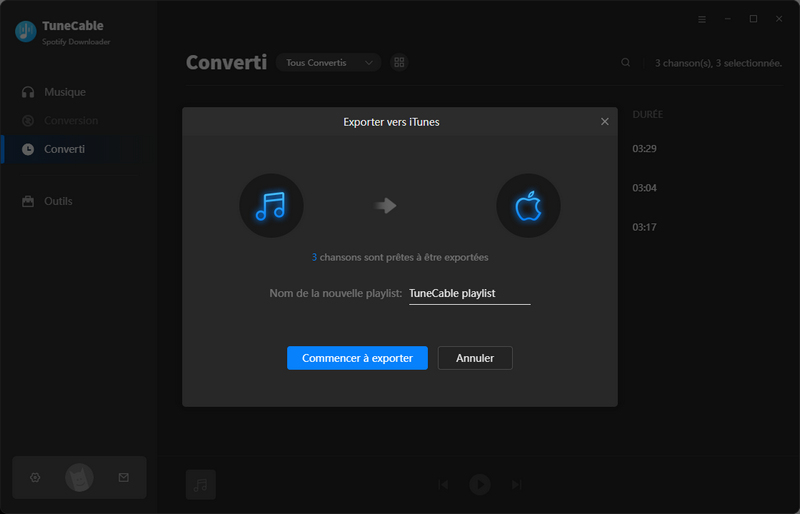Click the arrow icon between music and Apple

pyautogui.click(x=385, y=206)
